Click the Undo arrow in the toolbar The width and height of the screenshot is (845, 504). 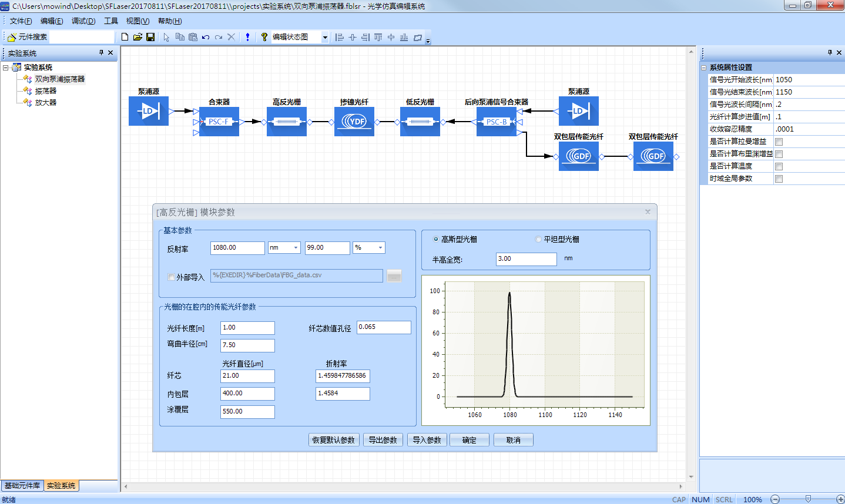(x=206, y=37)
